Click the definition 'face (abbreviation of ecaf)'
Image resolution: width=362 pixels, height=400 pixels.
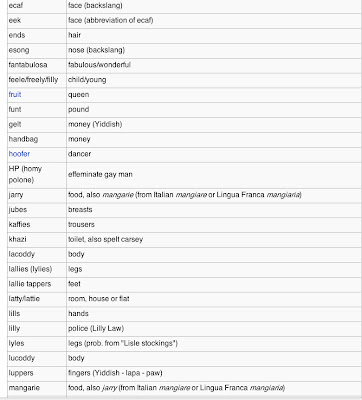(111, 21)
